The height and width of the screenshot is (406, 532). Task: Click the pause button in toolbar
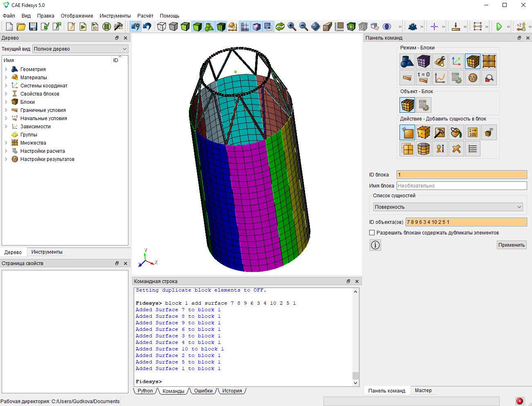pos(107,27)
